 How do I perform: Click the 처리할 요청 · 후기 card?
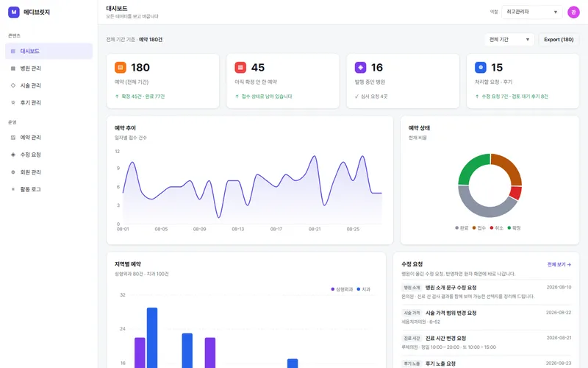[523, 81]
